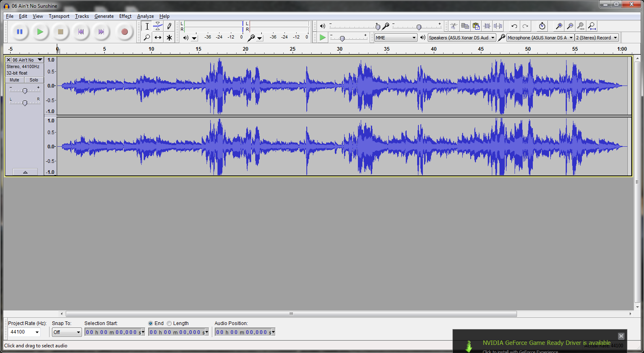
Task: Click the timeline ruler at 30 seconds
Action: [339, 49]
